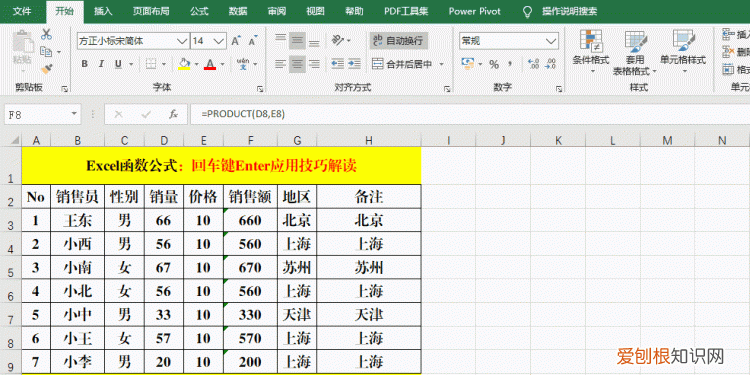Switch to the Data (数据) tab
This screenshot has width=750, height=375.
tap(238, 11)
